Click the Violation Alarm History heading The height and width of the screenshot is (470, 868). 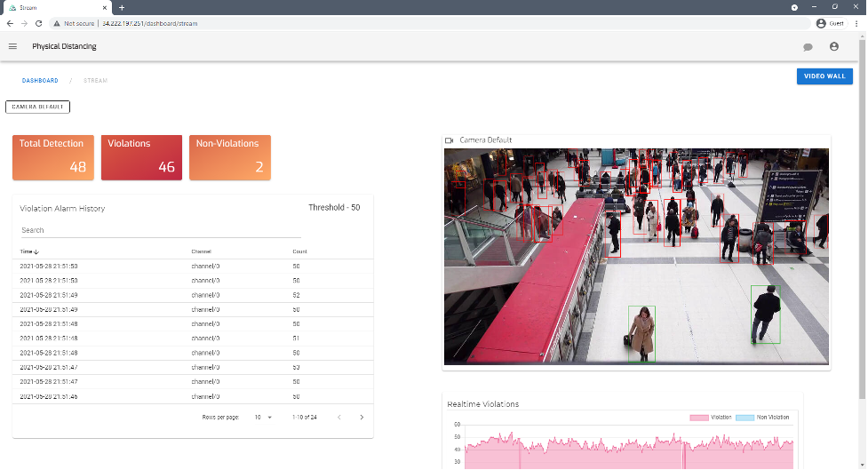tap(62, 209)
